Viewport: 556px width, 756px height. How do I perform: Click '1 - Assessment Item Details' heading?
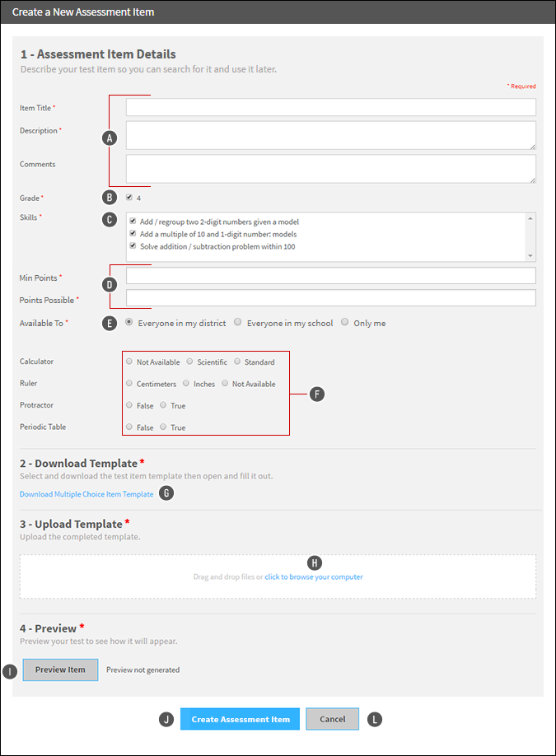98,54
